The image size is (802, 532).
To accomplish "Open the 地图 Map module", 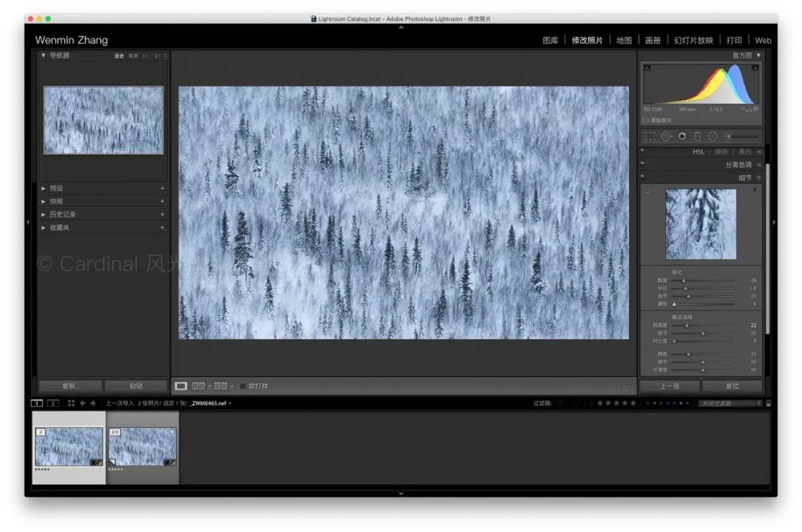I will point(624,40).
